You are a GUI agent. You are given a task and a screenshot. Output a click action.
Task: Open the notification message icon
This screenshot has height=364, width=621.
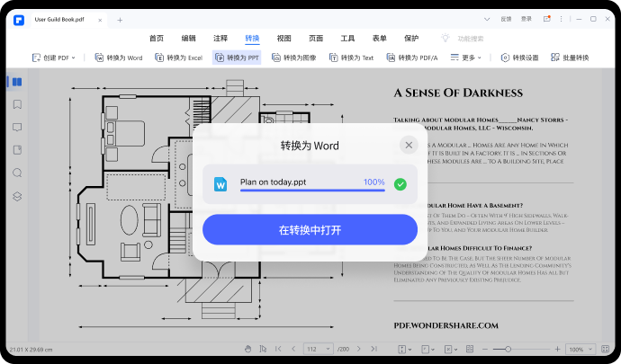coord(547,19)
